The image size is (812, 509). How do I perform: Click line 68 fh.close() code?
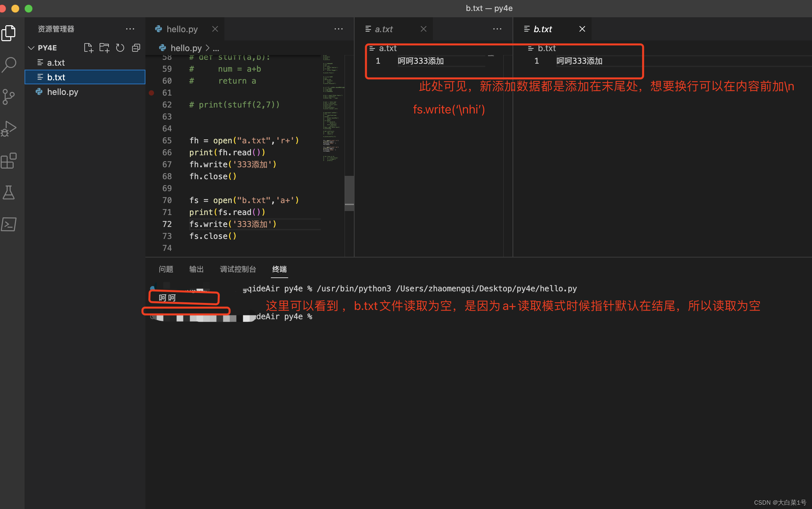pos(213,177)
